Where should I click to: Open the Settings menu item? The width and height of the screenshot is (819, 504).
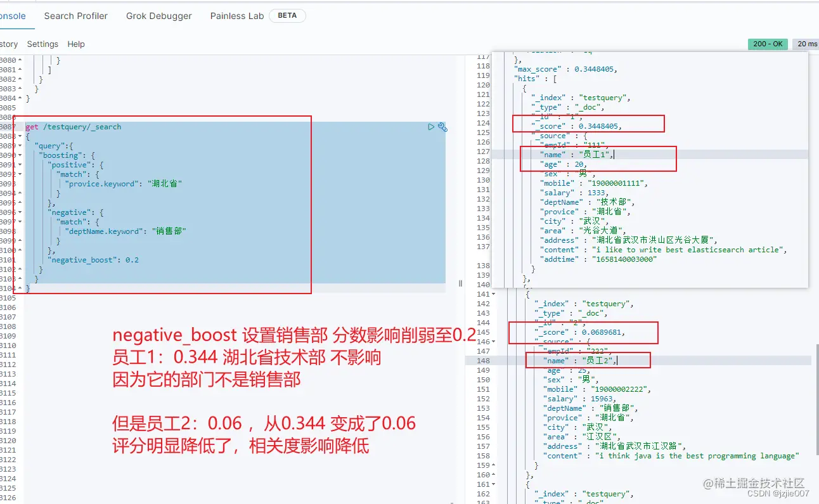coord(42,44)
